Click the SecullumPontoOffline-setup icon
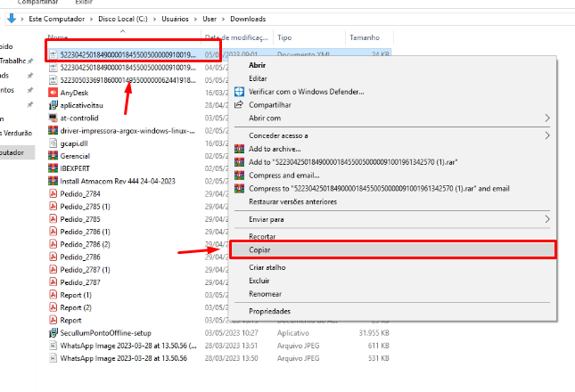575x392 pixels. click(x=53, y=332)
